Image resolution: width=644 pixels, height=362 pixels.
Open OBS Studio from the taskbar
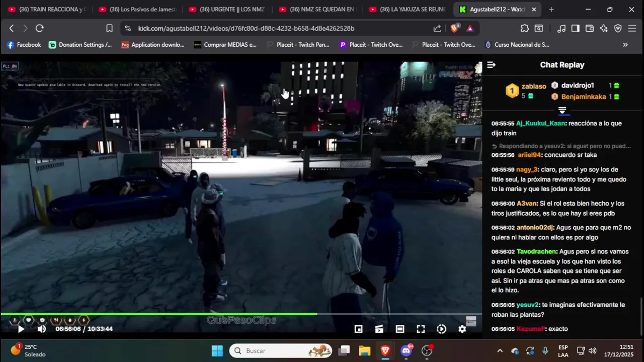tap(427, 351)
